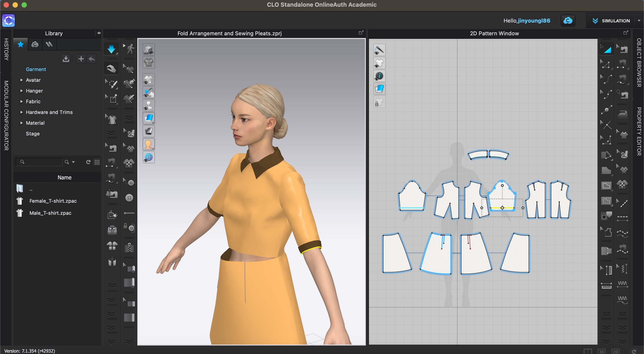Select the collar pattern piece in 2D window

tap(488, 155)
